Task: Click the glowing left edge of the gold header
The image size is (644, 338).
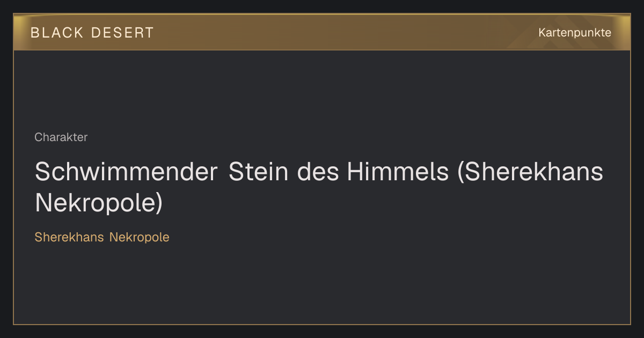Action: click(x=20, y=32)
